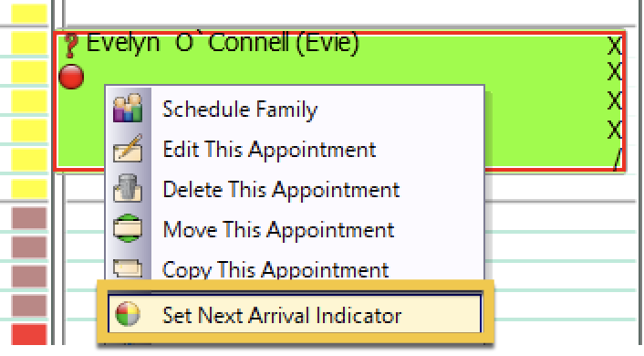
Task: Click the top X marker in the appointment
Action: tap(615, 46)
